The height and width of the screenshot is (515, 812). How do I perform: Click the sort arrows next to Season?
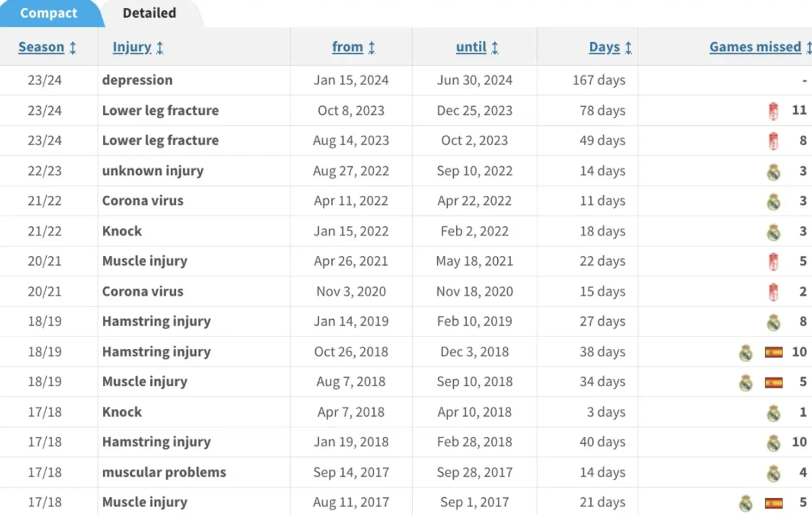(73, 48)
